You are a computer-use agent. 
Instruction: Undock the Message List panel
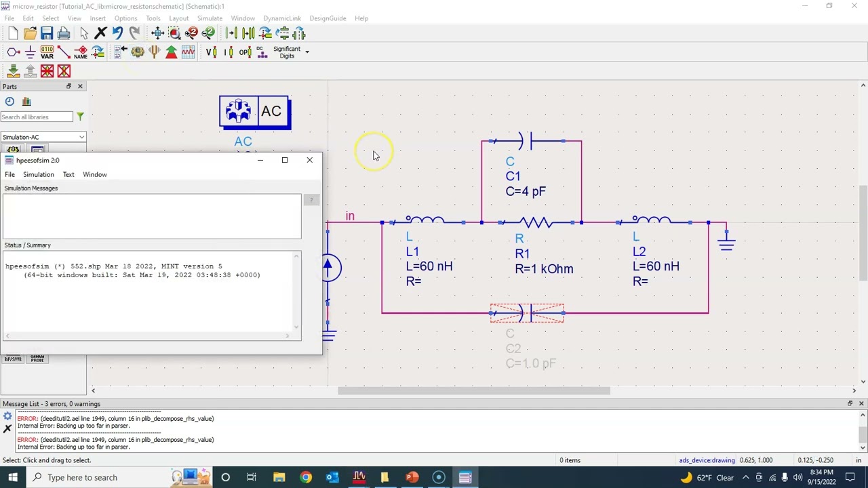tap(850, 404)
